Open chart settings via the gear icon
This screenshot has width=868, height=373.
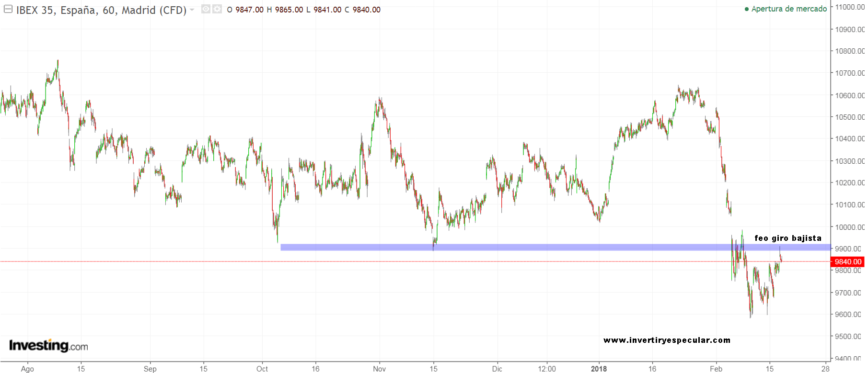click(217, 9)
